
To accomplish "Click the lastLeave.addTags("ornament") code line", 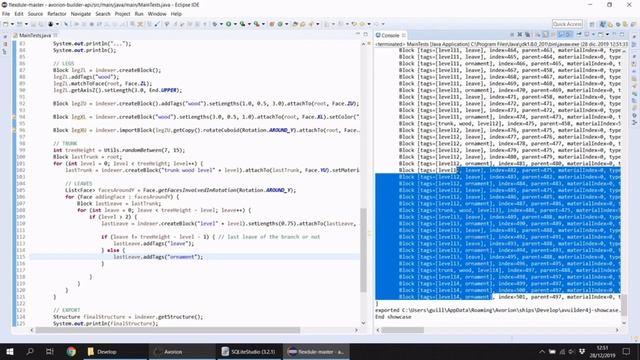I will point(158,257).
